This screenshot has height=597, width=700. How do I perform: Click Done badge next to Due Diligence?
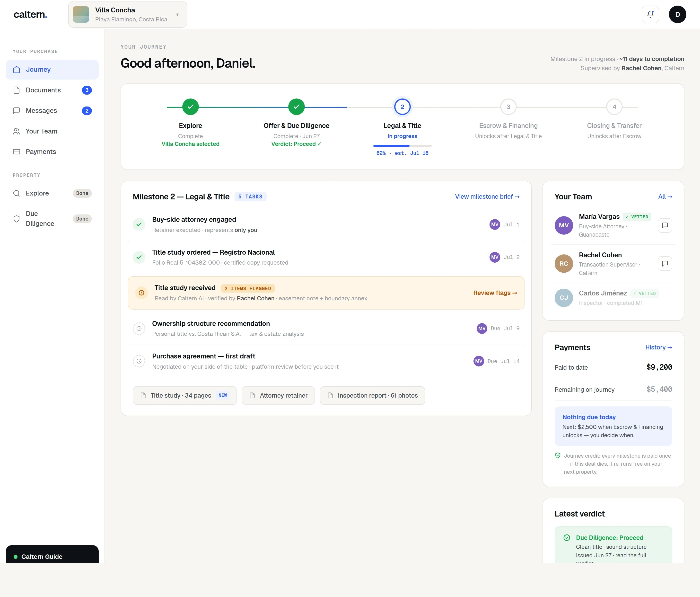coord(82,219)
